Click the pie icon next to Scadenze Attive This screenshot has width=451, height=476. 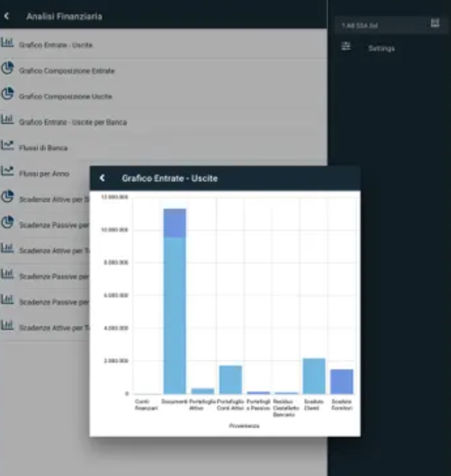(x=7, y=197)
